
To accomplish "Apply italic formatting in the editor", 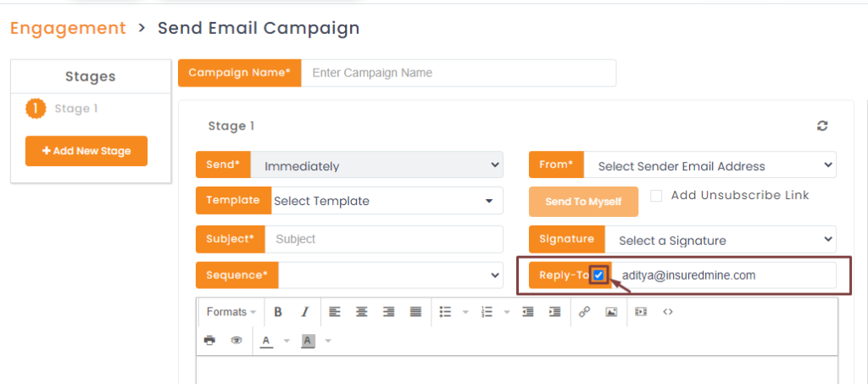I will click(305, 312).
